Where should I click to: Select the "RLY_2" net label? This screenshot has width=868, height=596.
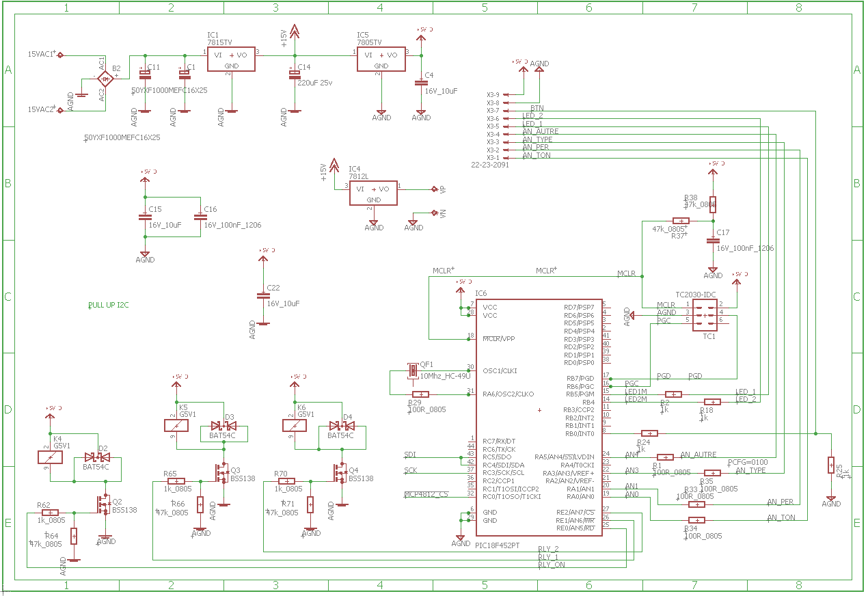coord(548,549)
